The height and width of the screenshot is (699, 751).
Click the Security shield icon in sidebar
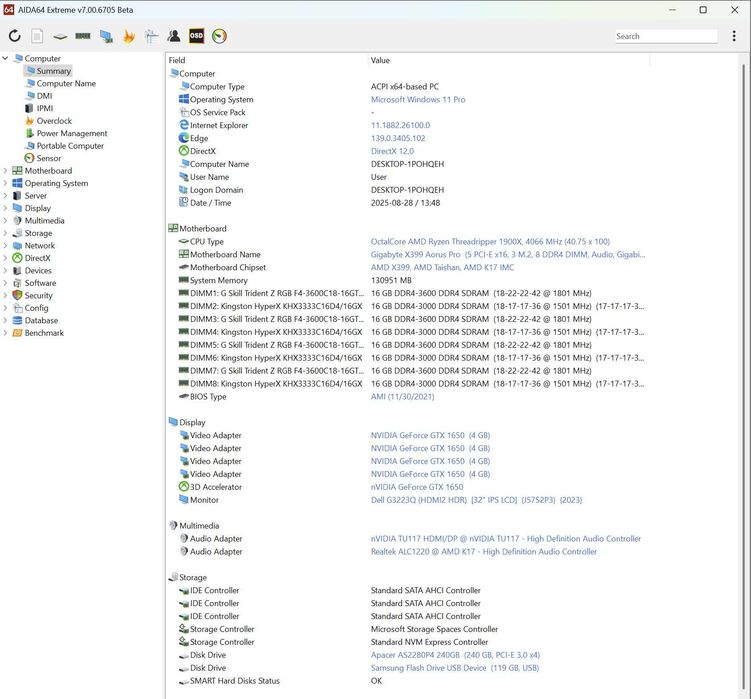[x=18, y=295]
